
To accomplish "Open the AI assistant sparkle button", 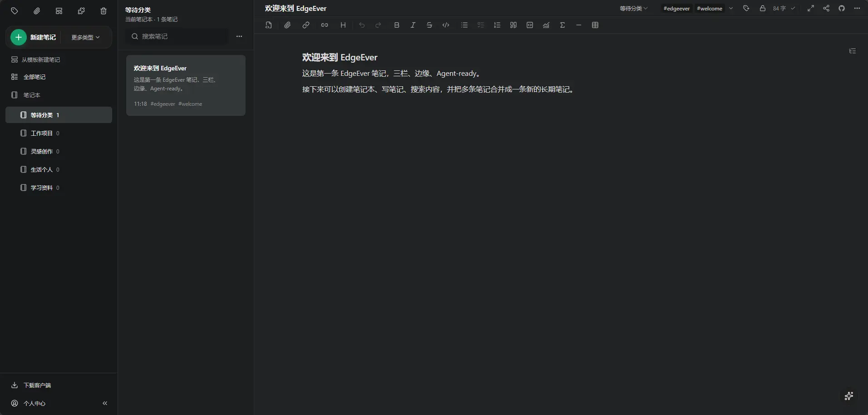I will [849, 396].
